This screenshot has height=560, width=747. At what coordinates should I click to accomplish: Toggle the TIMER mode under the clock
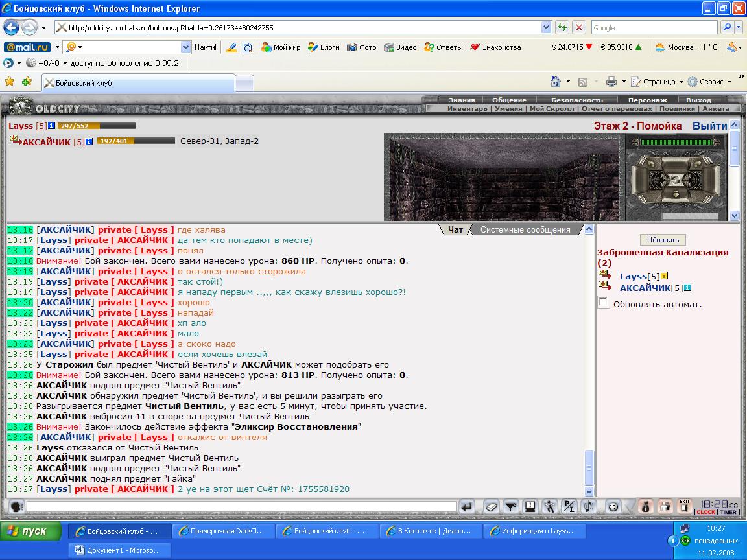coord(728,513)
